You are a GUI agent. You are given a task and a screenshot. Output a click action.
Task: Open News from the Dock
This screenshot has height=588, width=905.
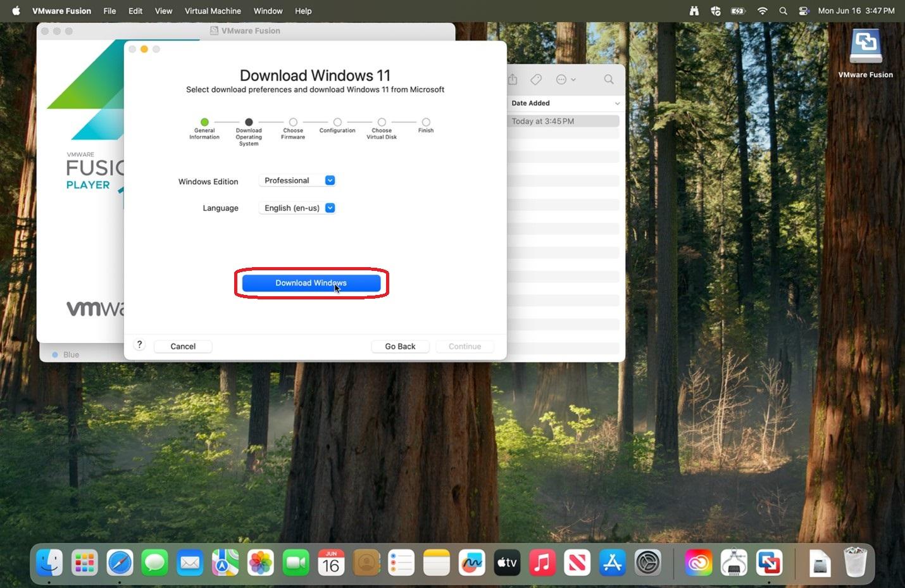(x=577, y=562)
